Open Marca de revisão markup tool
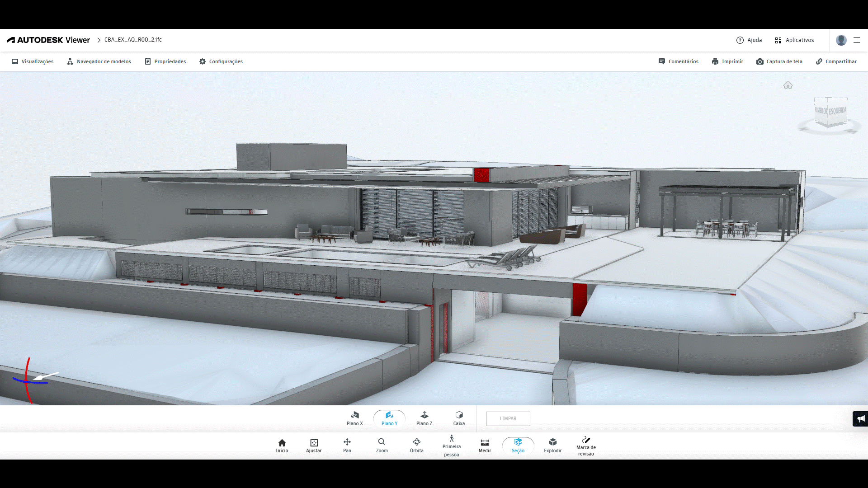 tap(586, 446)
